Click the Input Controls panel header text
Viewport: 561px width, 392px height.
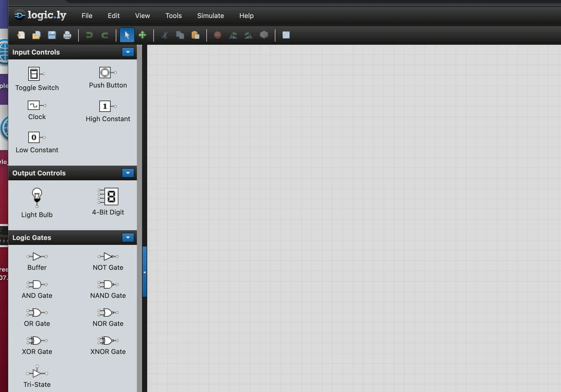pos(36,52)
